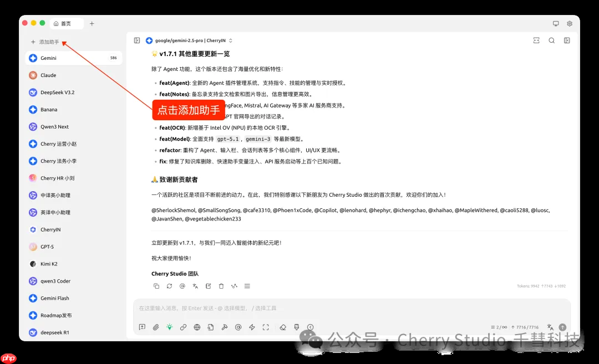Attach a file using the paperclip icon
The height and width of the screenshot is (364, 599).
pyautogui.click(x=156, y=327)
